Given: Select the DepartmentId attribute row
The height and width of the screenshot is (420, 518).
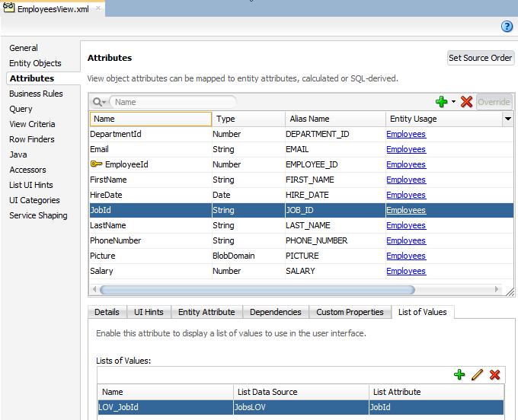Looking at the screenshot, I should tap(302, 134).
